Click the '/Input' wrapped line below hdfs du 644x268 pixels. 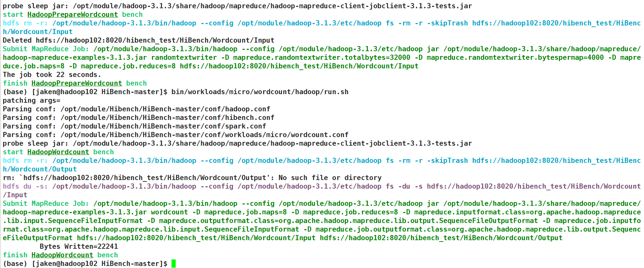click(15, 195)
